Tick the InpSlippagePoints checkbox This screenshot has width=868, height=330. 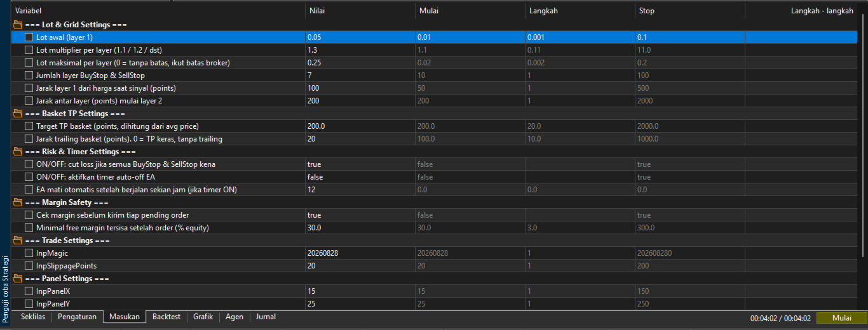pos(29,266)
